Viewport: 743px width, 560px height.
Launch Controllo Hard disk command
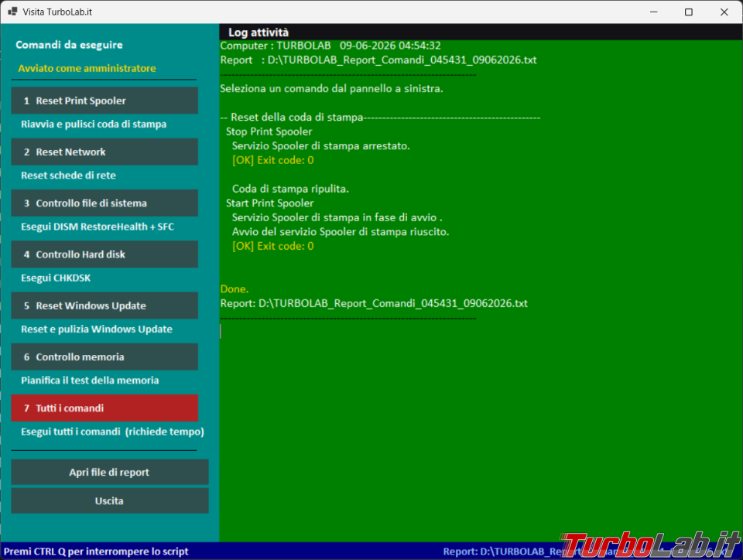[104, 254]
